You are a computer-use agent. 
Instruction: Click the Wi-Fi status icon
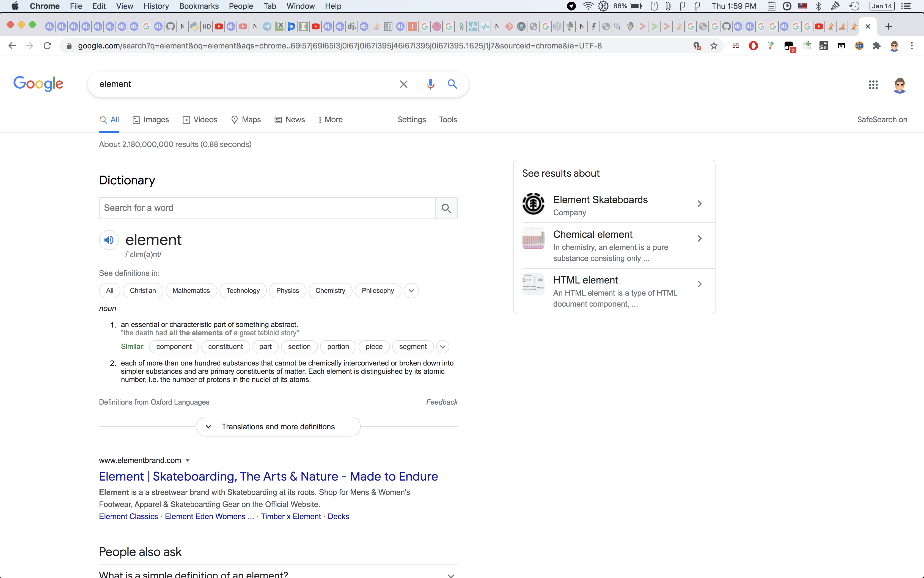(588, 6)
